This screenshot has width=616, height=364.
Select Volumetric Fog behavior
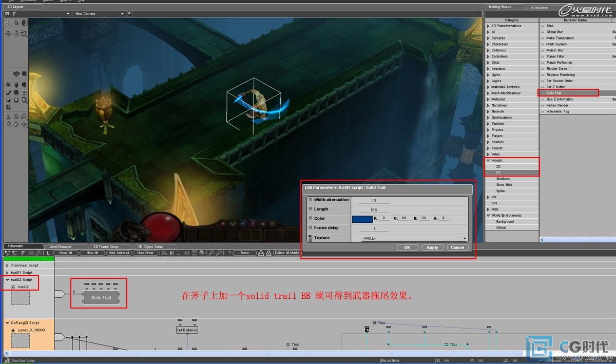557,111
